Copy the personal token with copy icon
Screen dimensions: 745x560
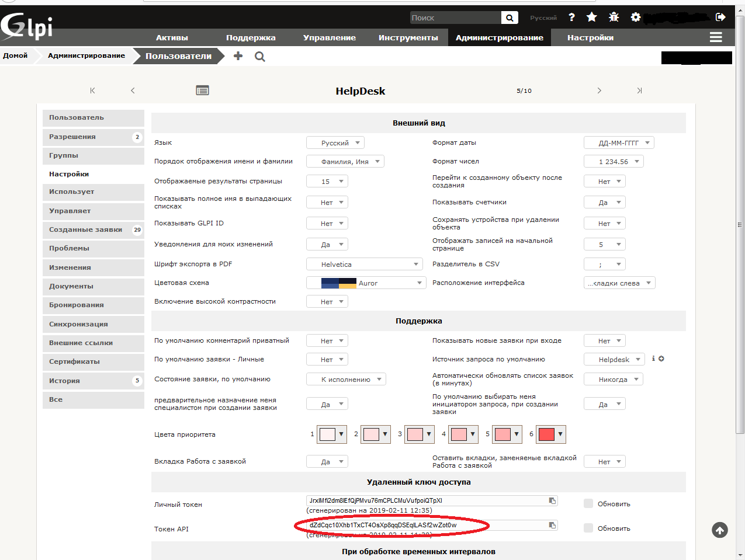552,500
